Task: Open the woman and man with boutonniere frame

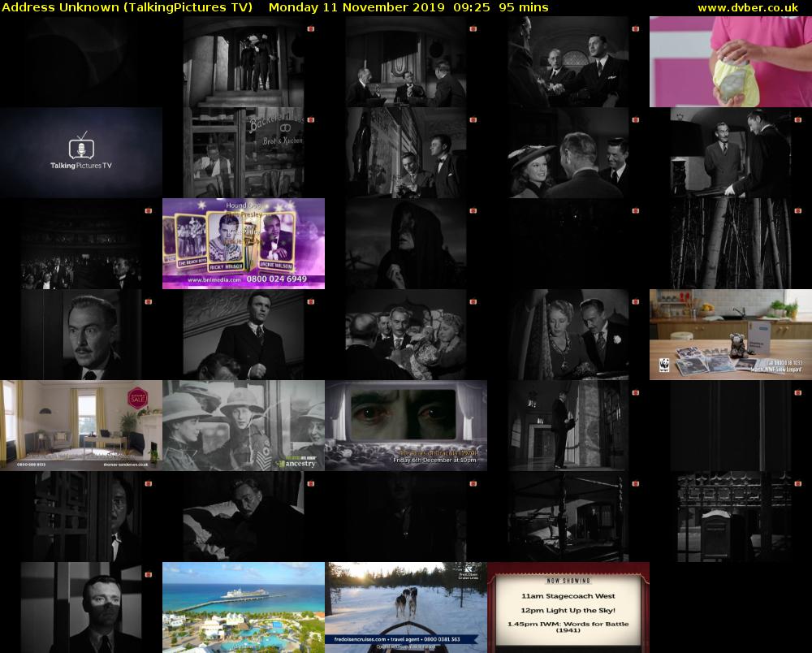Action: coord(568,335)
